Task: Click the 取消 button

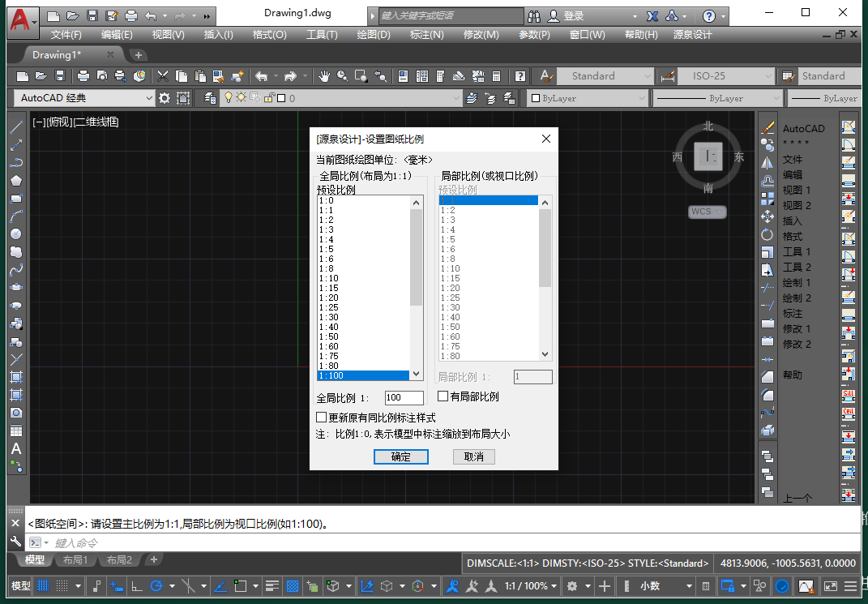Action: pos(474,456)
